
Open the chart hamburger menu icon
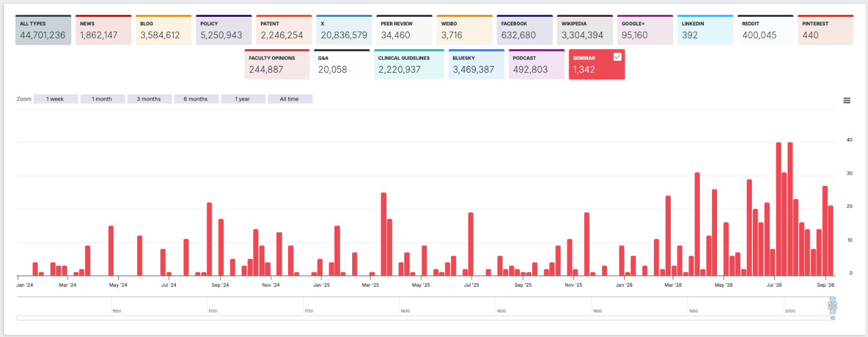[x=847, y=101]
